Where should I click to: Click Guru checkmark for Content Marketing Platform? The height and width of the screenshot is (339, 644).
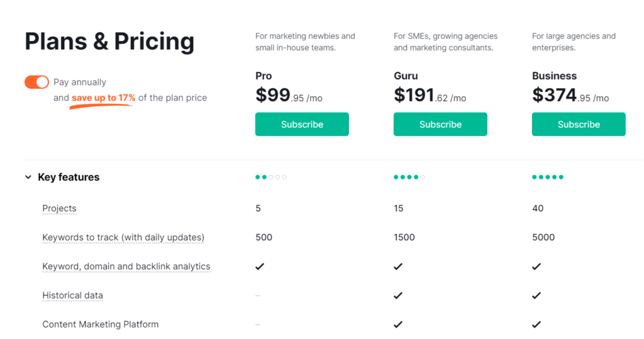coord(398,324)
